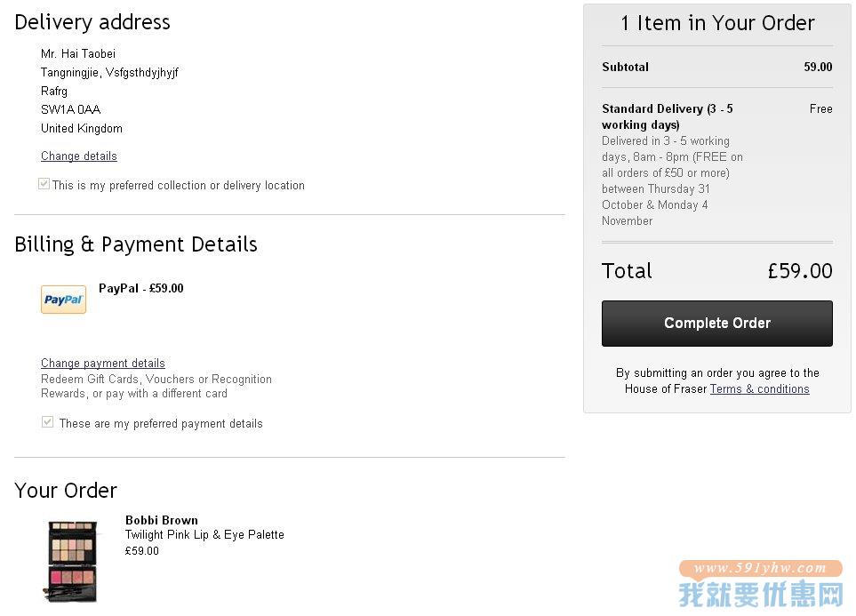Toggle preferred payment details checkbox
This screenshot has height=616, width=856.
(x=47, y=421)
